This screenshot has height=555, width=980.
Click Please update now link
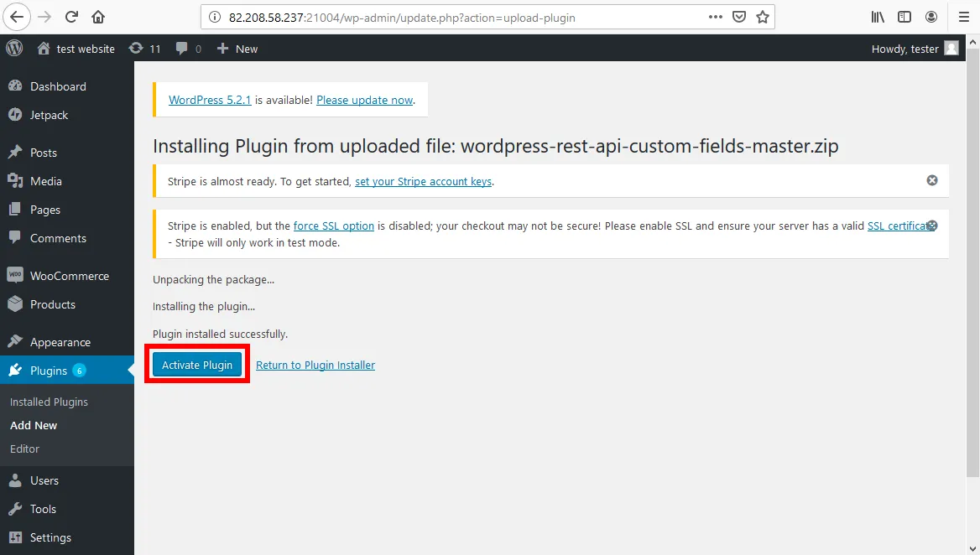pos(364,100)
